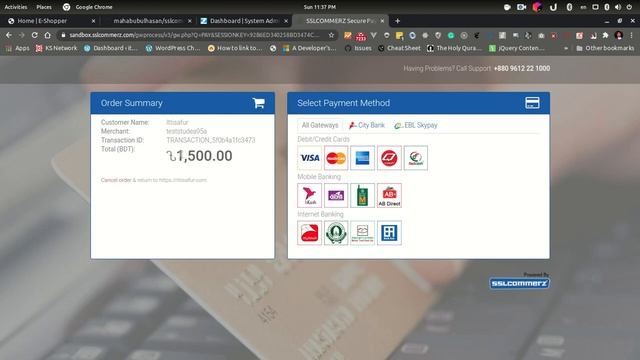Click the yellow sticky note extension icon
The image size is (640, 360).
click(x=399, y=36)
